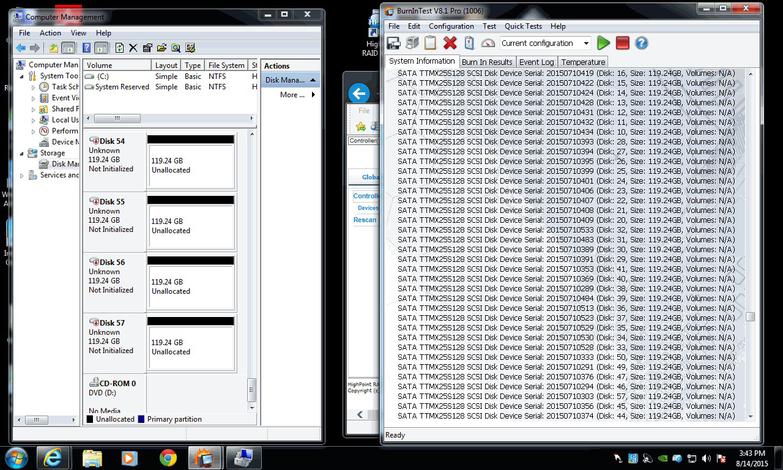
Task: Expand the Task Scheduler tree node
Action: [x=33, y=87]
